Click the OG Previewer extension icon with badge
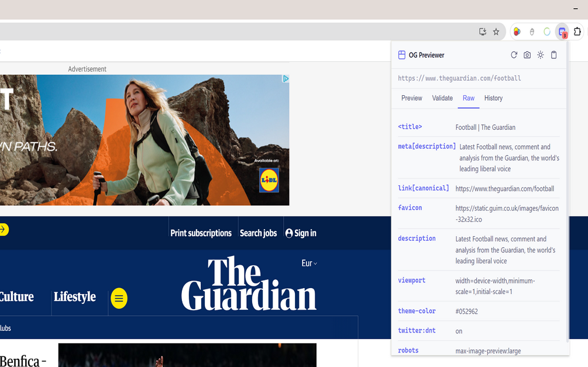The width and height of the screenshot is (588, 367). pos(562,32)
